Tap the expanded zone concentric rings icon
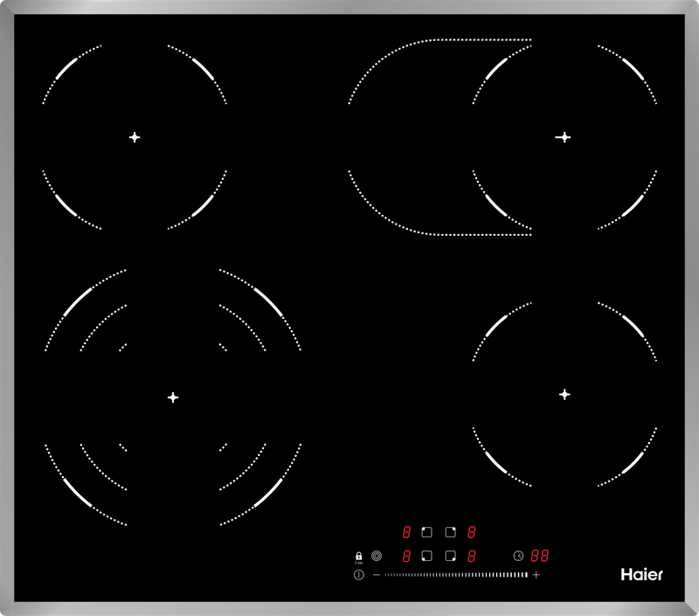This screenshot has height=616, width=699. coord(377,555)
